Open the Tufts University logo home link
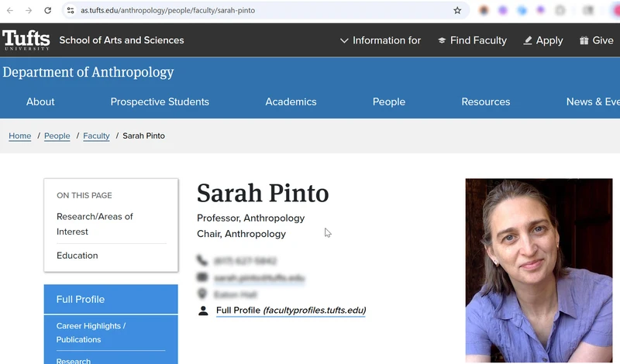This screenshot has height=364, width=620. point(26,40)
